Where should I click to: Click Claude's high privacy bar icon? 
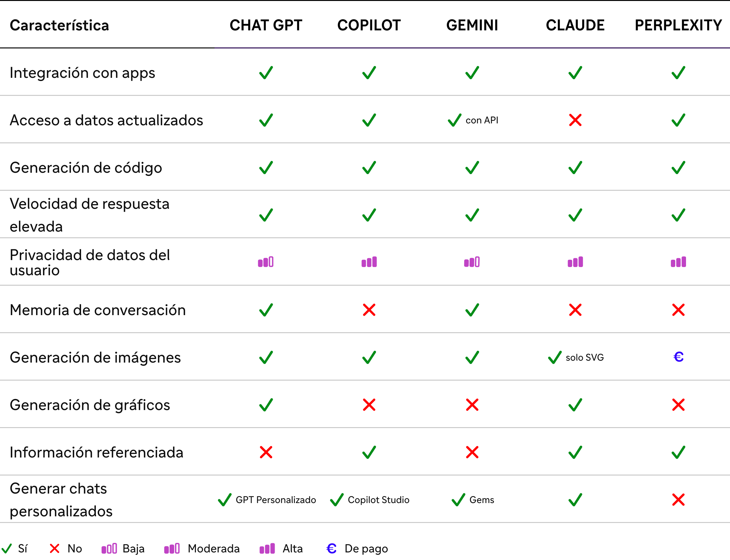575,262
